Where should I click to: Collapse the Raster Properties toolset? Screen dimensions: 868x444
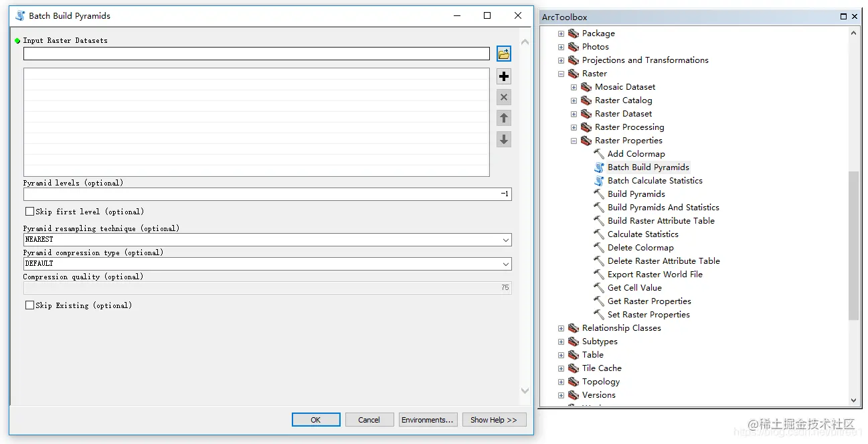[x=574, y=141]
